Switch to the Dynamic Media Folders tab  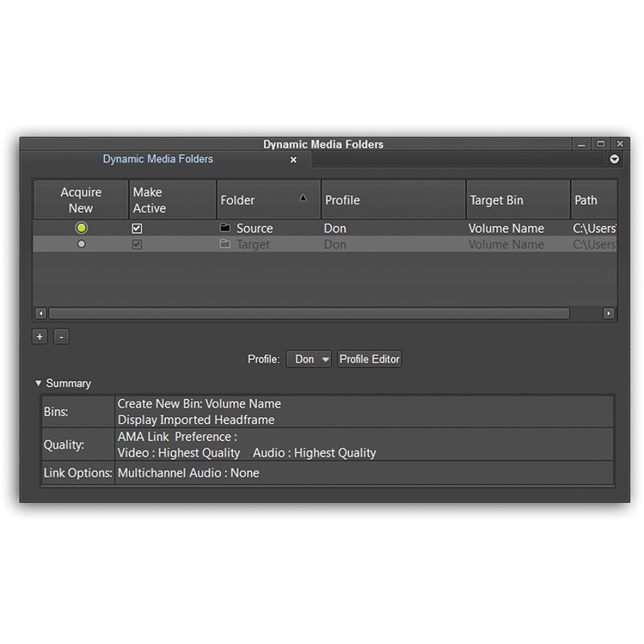(x=157, y=159)
